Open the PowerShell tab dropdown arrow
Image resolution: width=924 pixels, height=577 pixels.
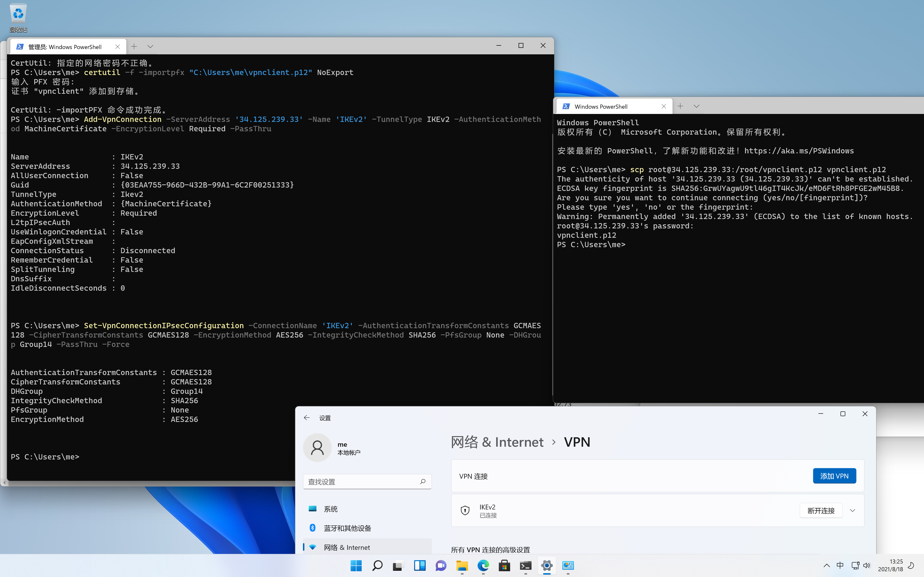(696, 106)
